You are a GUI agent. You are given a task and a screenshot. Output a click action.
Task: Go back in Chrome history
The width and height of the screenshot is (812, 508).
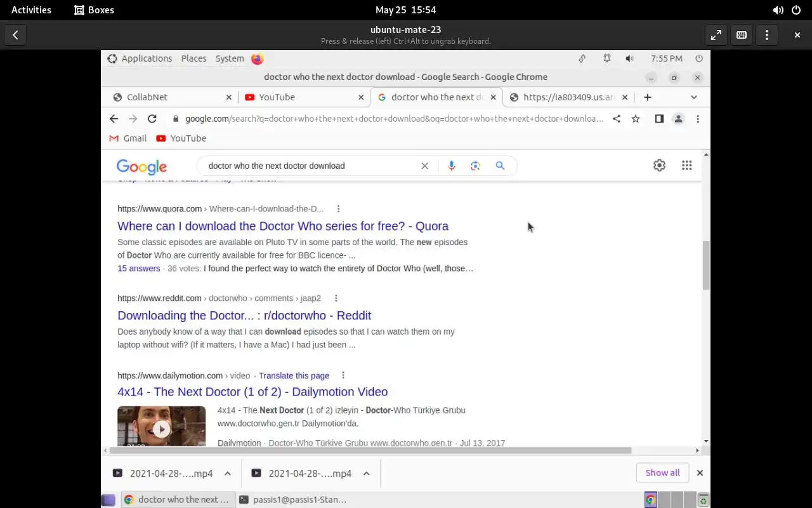(114, 119)
